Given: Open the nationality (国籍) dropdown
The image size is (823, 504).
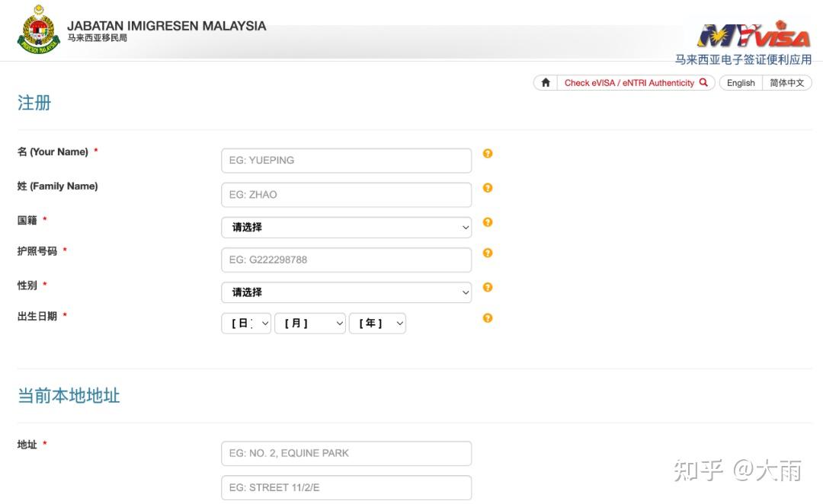Looking at the screenshot, I should pos(347,227).
